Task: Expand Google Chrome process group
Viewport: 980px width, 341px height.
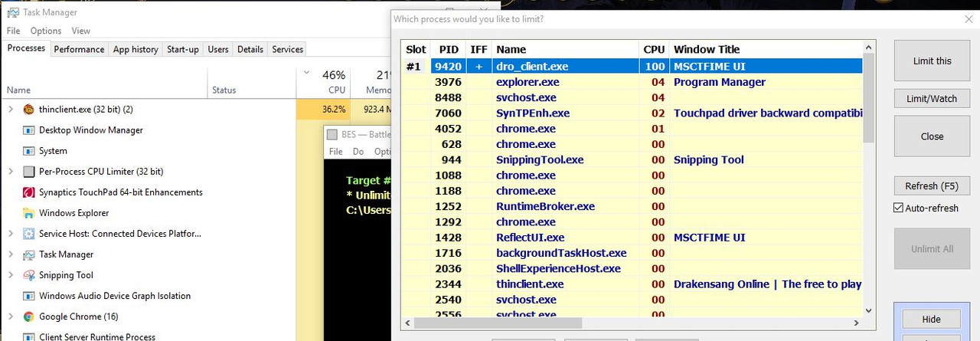Action: (11, 316)
